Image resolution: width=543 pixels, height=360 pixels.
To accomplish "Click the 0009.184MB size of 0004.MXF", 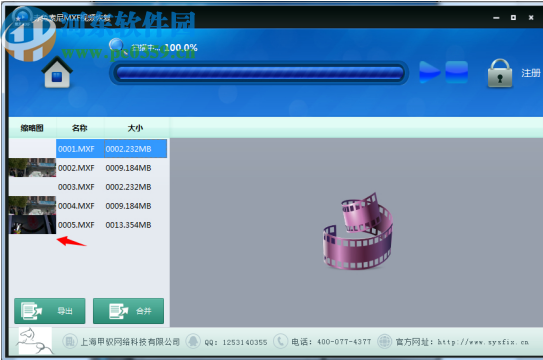I will click(128, 206).
